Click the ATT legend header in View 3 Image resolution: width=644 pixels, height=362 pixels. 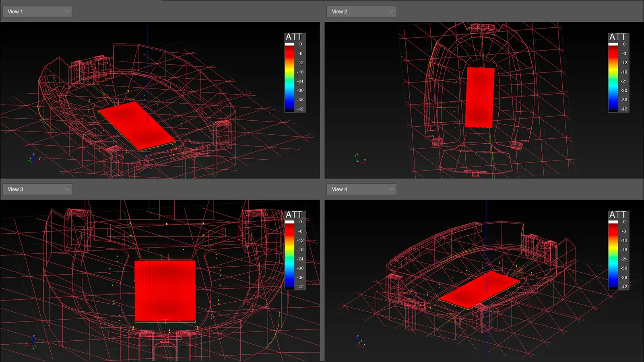pyautogui.click(x=294, y=214)
